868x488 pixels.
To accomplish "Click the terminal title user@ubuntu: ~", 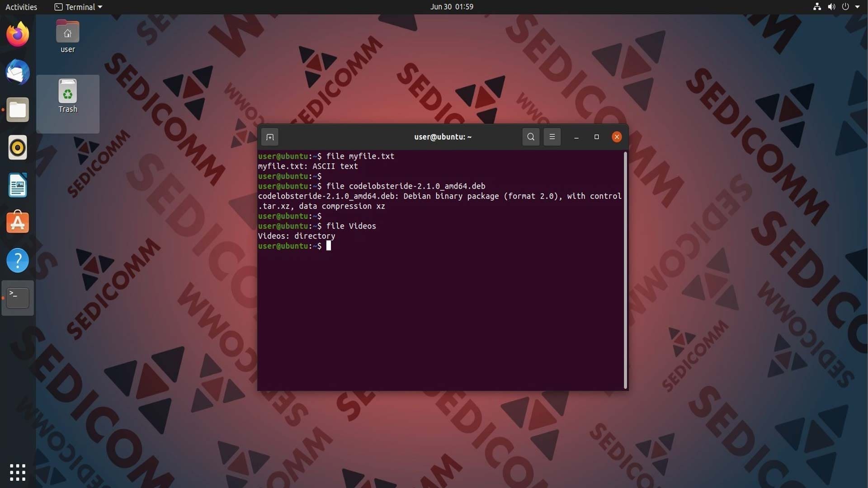I will (x=443, y=137).
